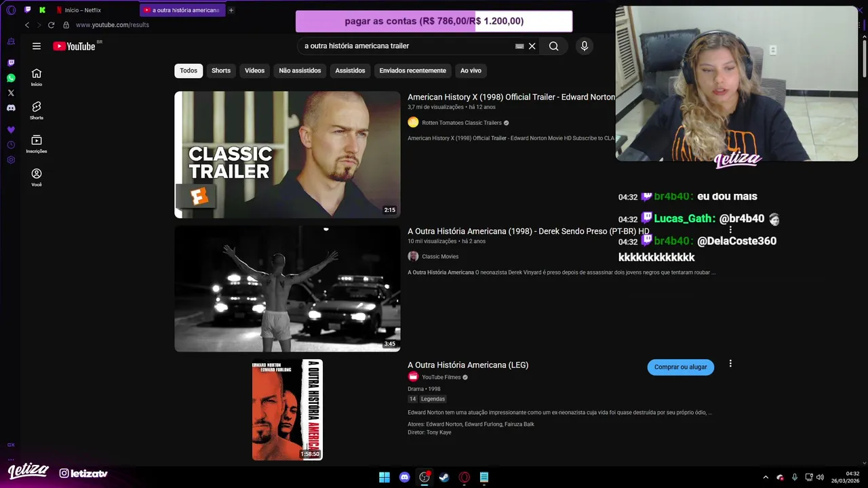Open History clock in Opera sidebar
Viewport: 868px width, 488px height.
11,145
